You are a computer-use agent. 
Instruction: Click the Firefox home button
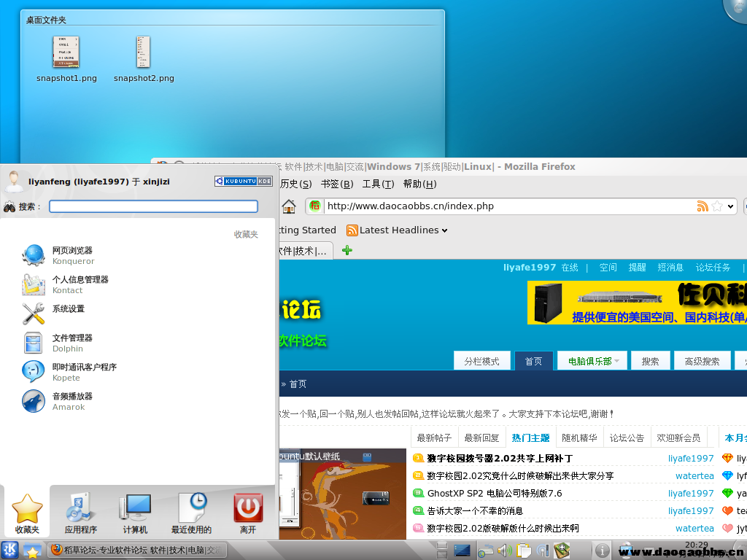tap(289, 206)
